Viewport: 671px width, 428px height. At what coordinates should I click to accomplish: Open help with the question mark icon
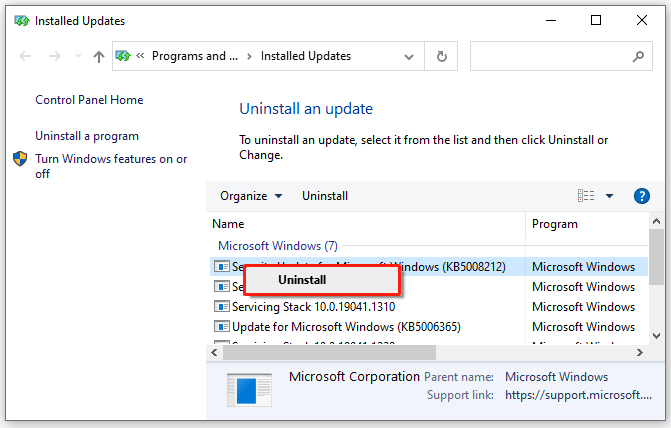[641, 196]
